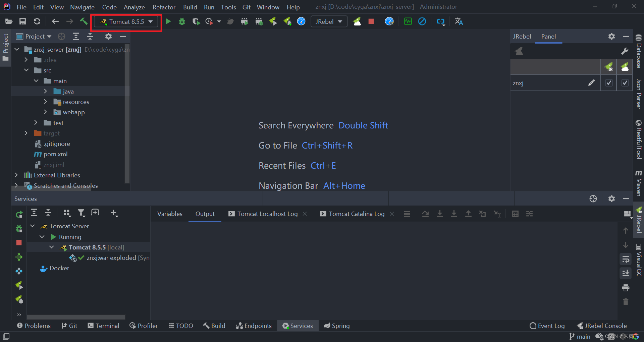This screenshot has height=342, width=644.
Task: Open JRebel panel wrench settings
Action: click(625, 51)
